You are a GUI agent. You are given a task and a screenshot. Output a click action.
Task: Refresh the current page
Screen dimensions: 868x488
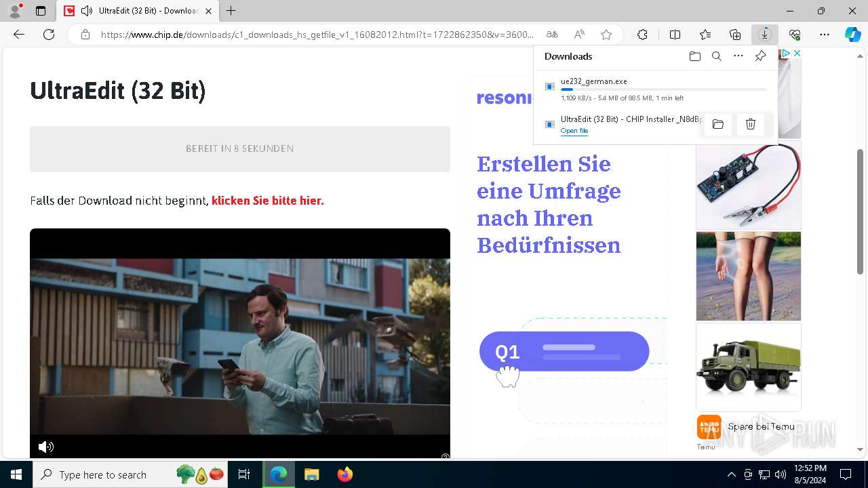[49, 35]
